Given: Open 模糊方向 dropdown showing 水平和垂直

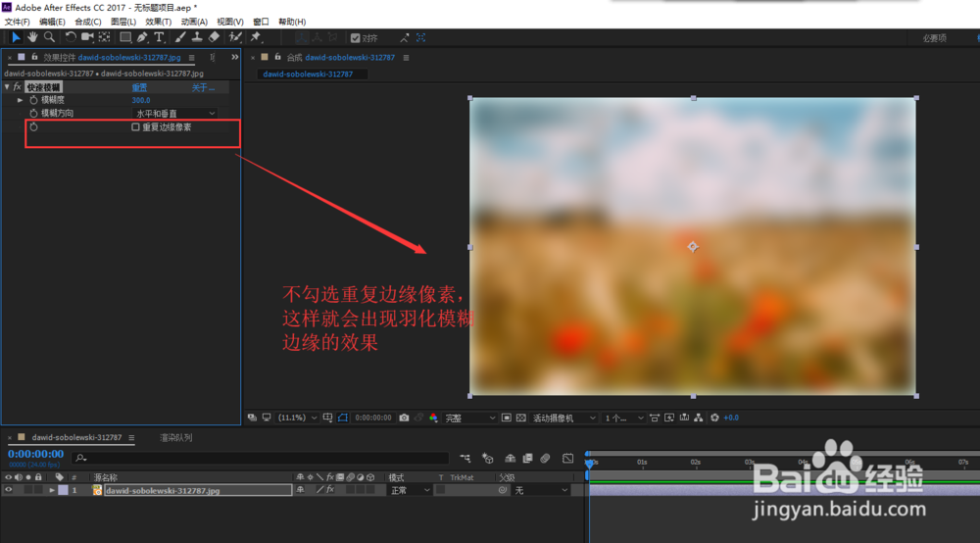Looking at the screenshot, I should pyautogui.click(x=174, y=113).
